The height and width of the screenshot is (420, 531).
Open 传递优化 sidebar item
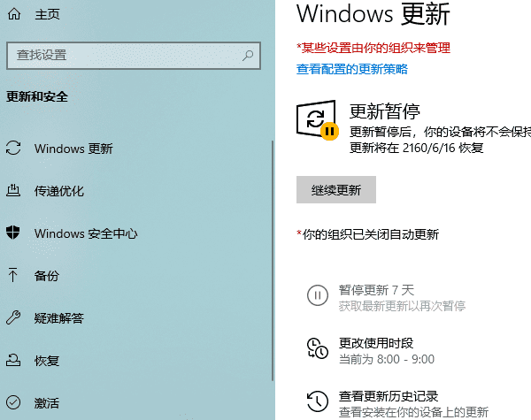(x=59, y=191)
